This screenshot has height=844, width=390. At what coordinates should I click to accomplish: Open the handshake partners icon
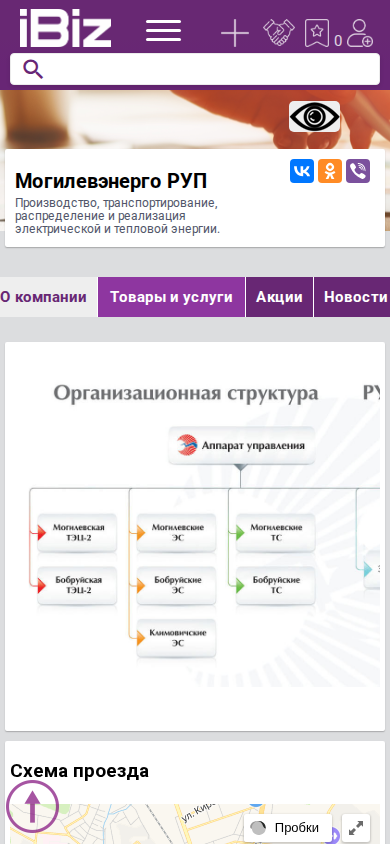(x=279, y=33)
